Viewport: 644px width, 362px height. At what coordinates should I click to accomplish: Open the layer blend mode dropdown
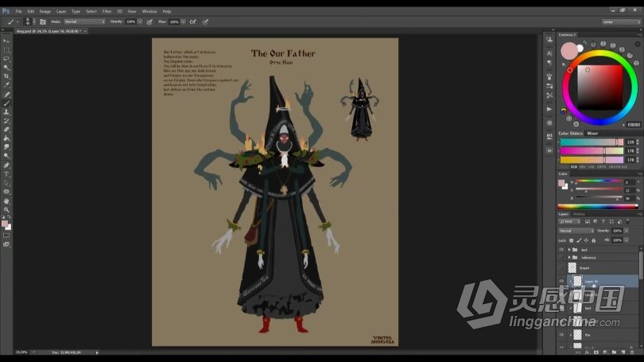click(576, 231)
